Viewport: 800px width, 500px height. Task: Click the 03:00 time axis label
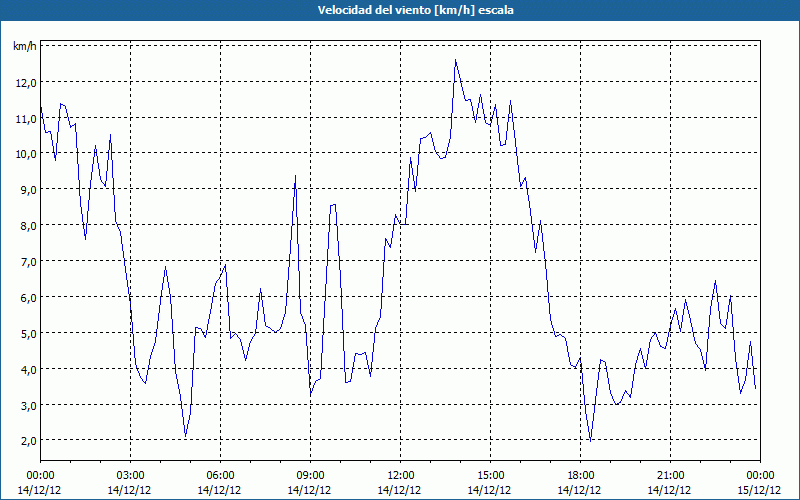131,476
